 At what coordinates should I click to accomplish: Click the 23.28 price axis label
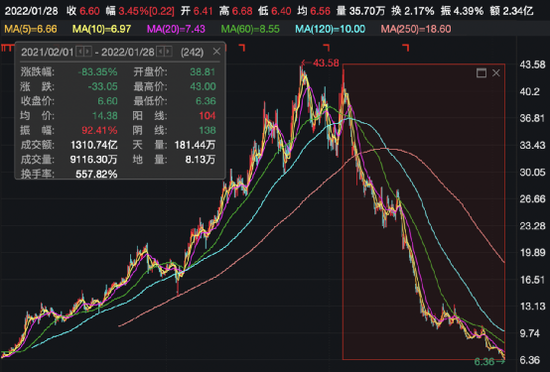click(x=532, y=226)
